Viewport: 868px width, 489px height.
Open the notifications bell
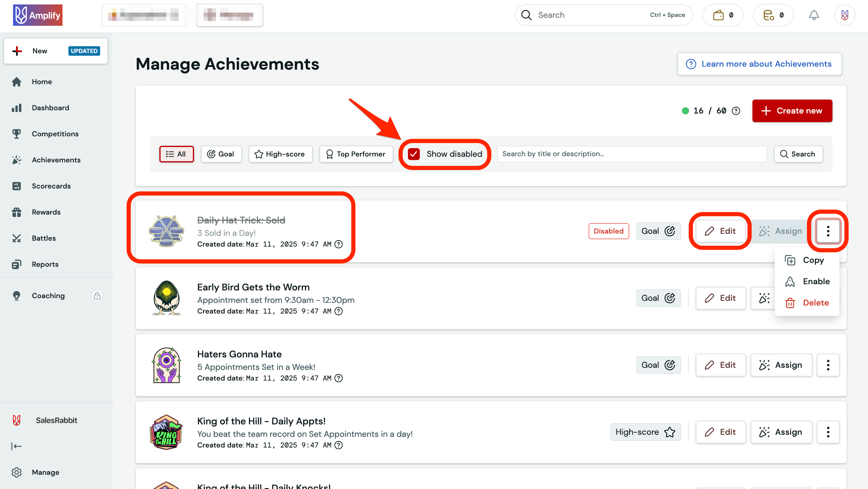(814, 15)
